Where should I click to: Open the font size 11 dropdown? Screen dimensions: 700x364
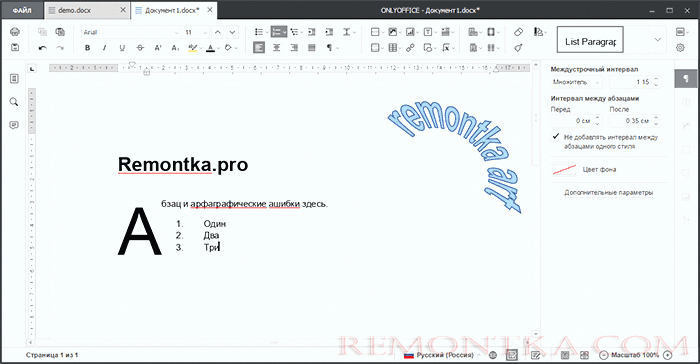point(205,33)
